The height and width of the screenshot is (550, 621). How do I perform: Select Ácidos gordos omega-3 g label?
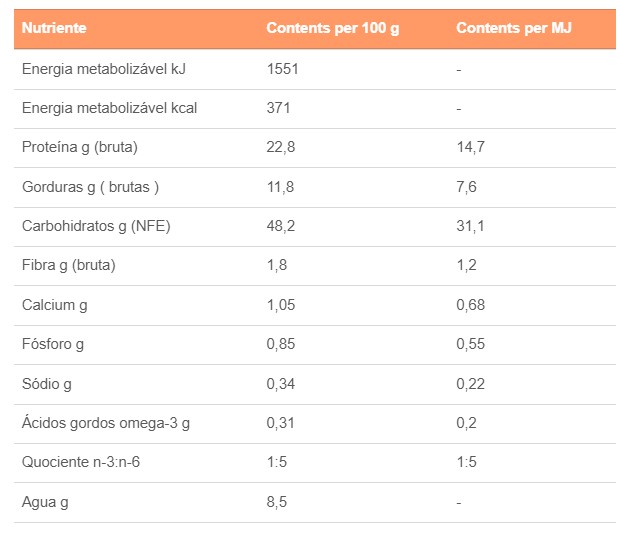click(x=105, y=423)
